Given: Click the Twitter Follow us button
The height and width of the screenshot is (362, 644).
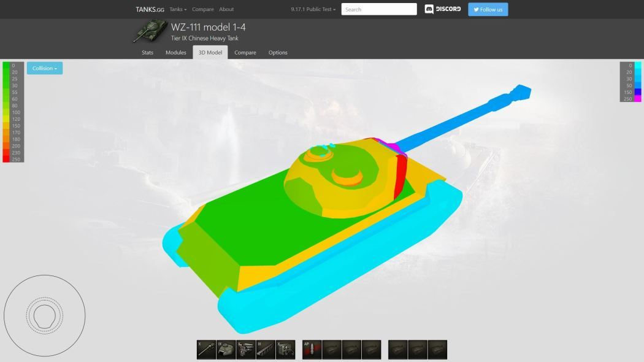Looking at the screenshot, I should 488,9.
